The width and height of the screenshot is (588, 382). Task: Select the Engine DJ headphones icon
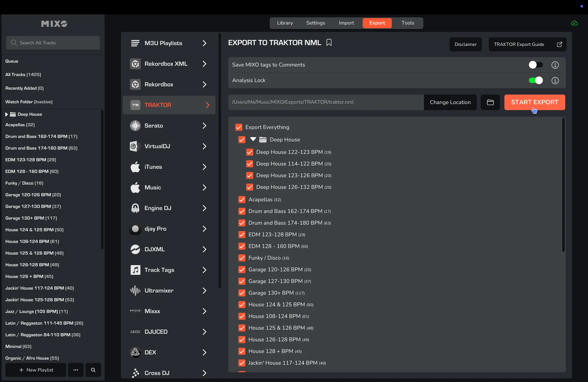(x=135, y=208)
